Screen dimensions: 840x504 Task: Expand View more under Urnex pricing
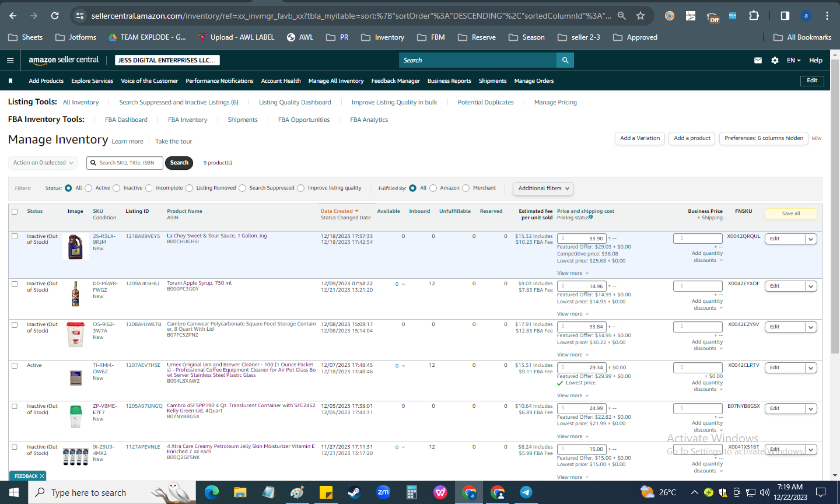pyautogui.click(x=573, y=395)
